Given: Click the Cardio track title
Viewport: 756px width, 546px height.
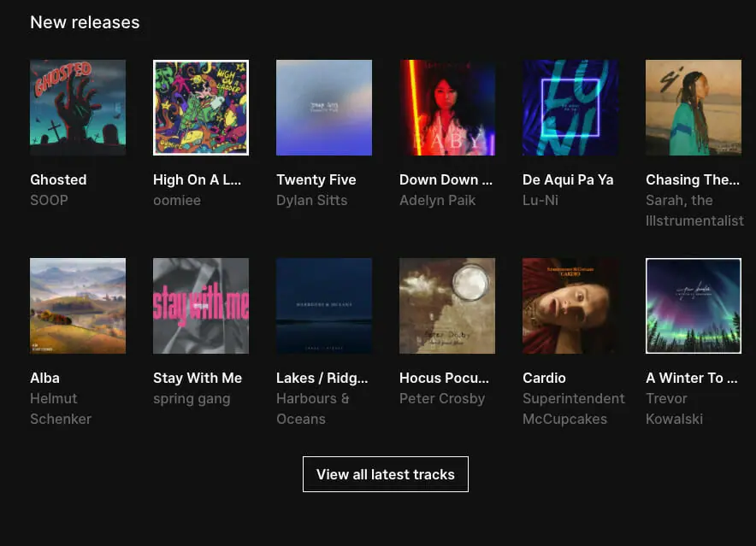Looking at the screenshot, I should [x=544, y=378].
